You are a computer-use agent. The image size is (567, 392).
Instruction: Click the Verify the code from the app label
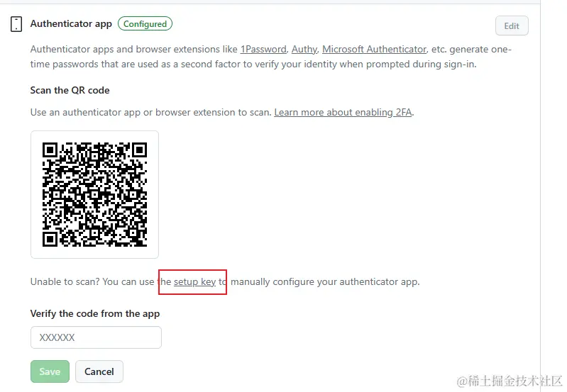[95, 313]
